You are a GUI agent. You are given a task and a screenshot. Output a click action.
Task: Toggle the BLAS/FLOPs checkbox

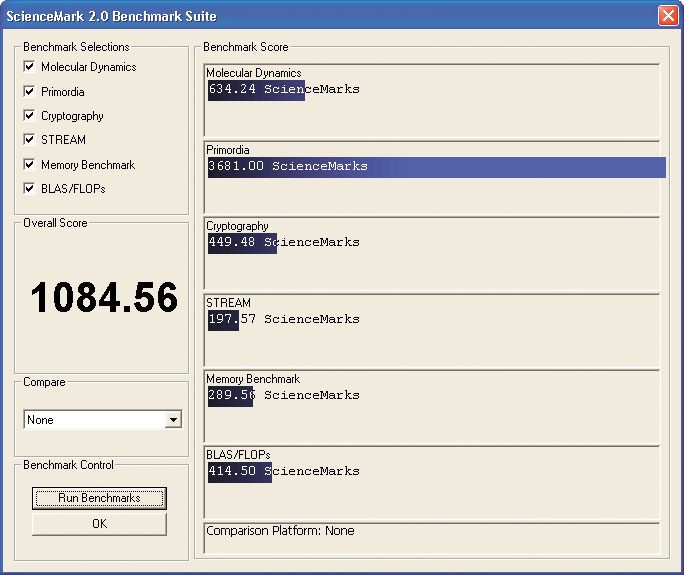[x=29, y=188]
